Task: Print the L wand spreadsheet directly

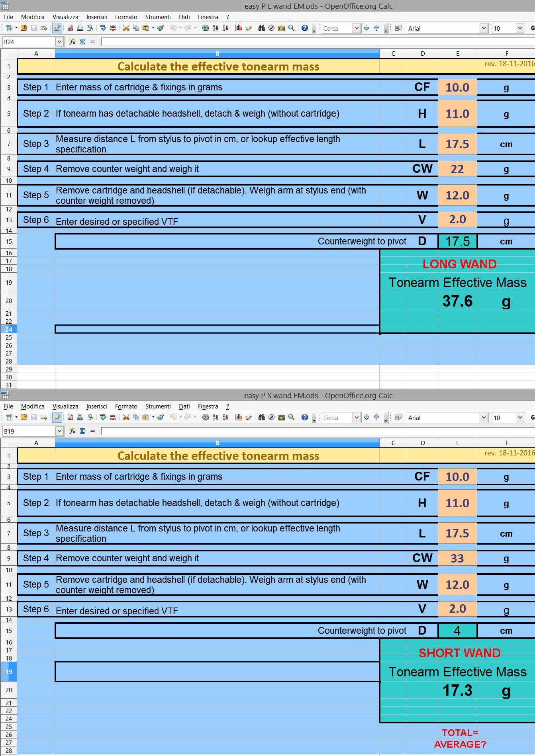Action: pyautogui.click(x=80, y=28)
